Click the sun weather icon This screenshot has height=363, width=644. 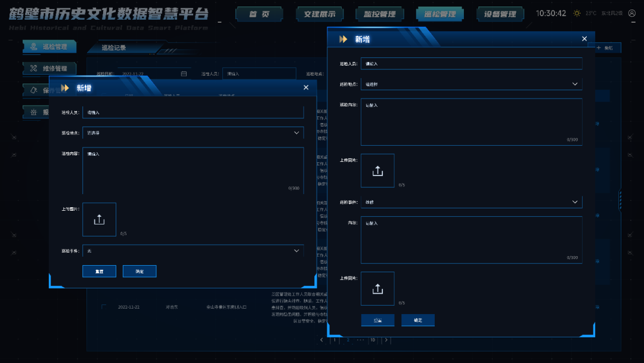click(577, 13)
